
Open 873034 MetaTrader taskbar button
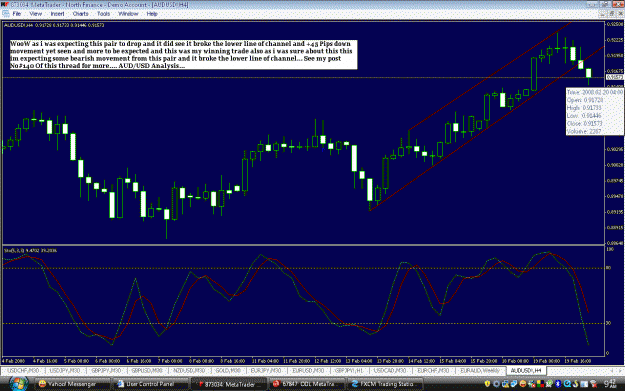229,384
